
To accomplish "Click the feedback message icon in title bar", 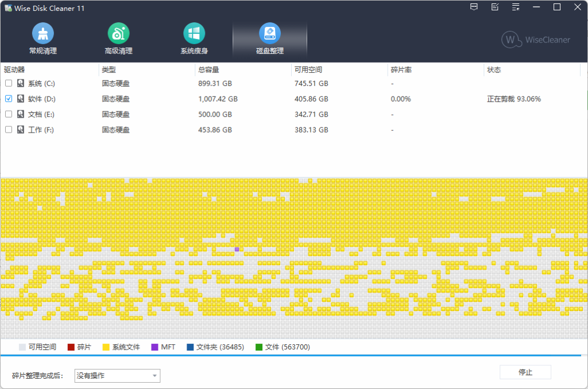I will (x=474, y=7).
